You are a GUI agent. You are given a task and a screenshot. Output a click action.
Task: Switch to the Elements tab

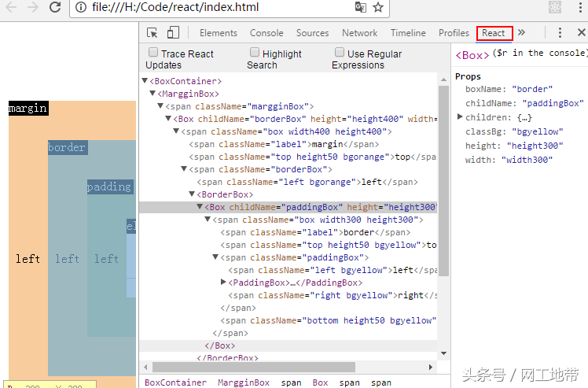point(219,33)
